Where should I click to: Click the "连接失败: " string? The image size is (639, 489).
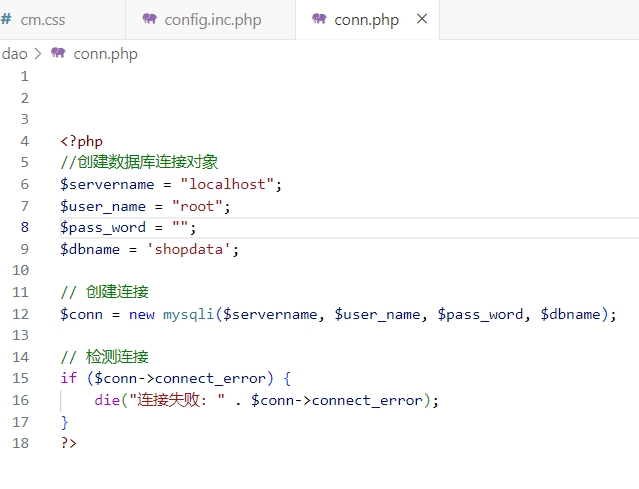177,400
